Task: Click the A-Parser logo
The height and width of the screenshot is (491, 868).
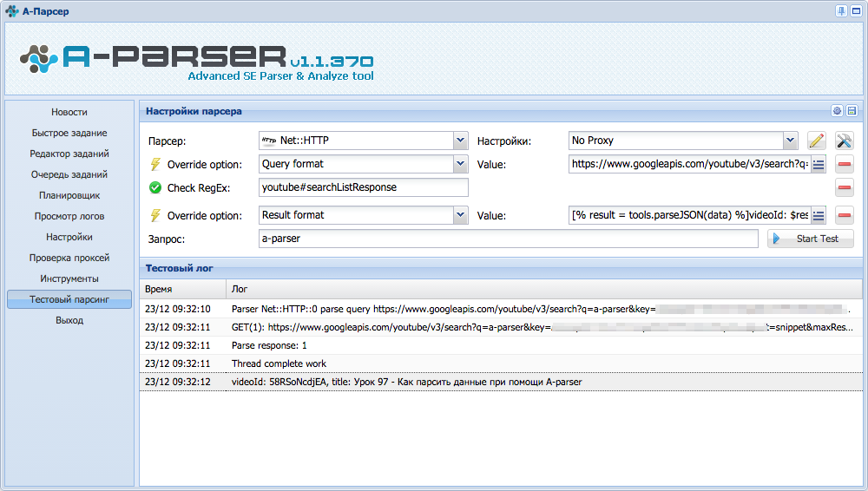Action: [197, 62]
